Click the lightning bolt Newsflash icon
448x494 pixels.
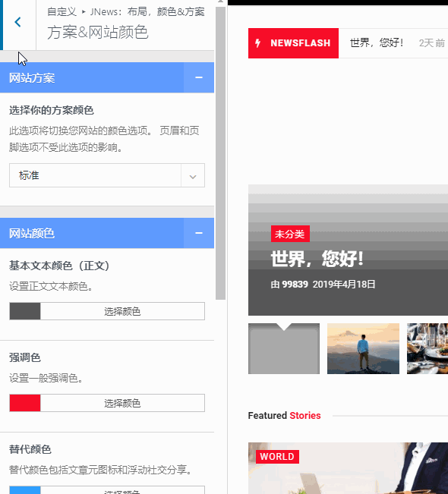pyautogui.click(x=258, y=42)
